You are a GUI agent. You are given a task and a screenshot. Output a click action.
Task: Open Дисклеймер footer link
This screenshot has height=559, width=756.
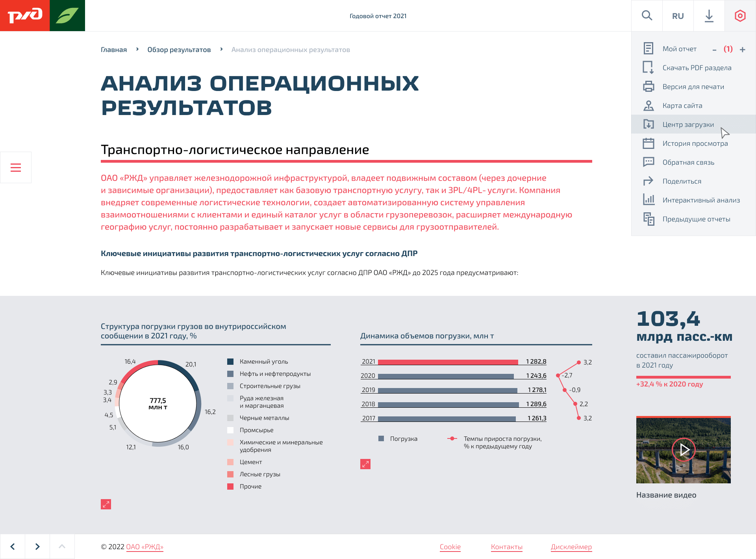coord(571,547)
